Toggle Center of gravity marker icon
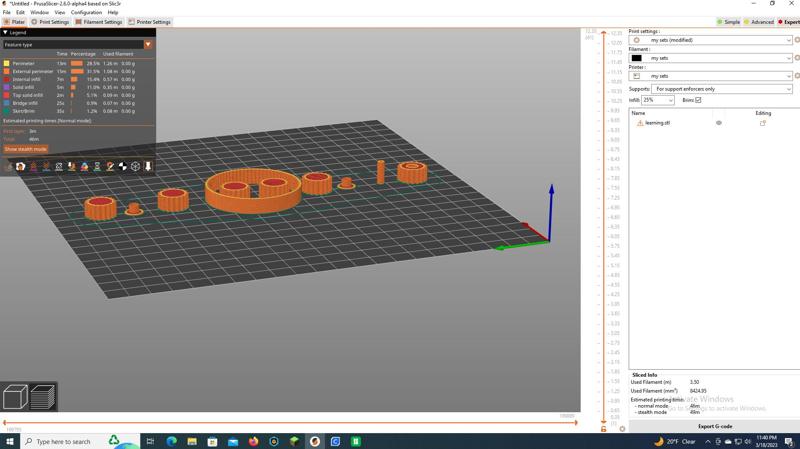The height and width of the screenshot is (449, 800). 122,166
